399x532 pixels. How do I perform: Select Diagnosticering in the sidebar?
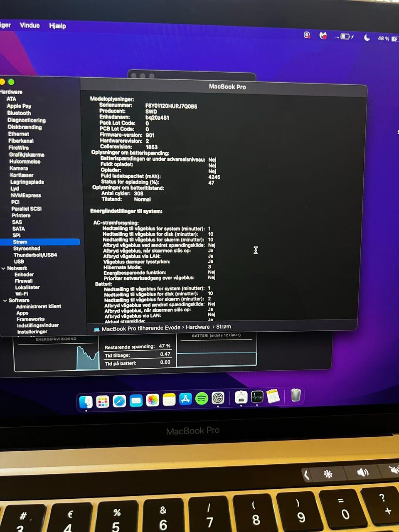27,120
